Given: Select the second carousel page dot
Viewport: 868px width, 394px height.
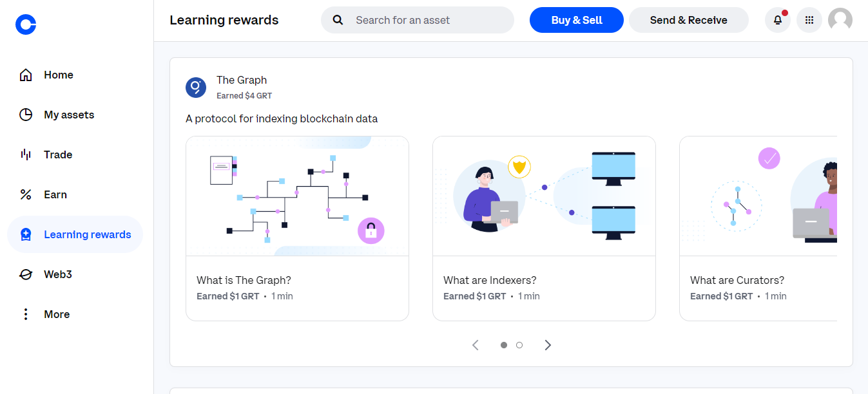Looking at the screenshot, I should coord(519,345).
